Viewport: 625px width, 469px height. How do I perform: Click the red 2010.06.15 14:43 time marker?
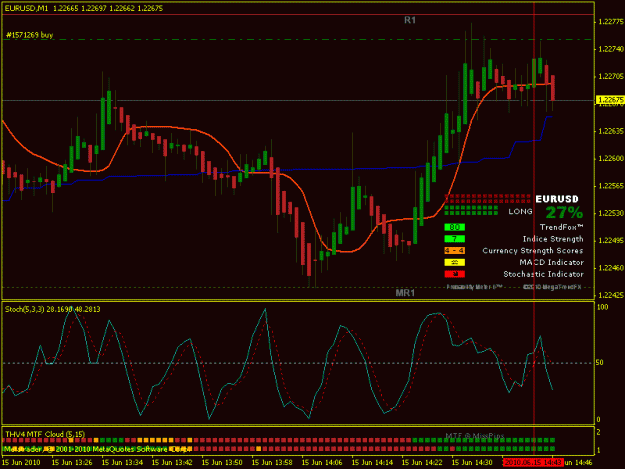[532, 463]
